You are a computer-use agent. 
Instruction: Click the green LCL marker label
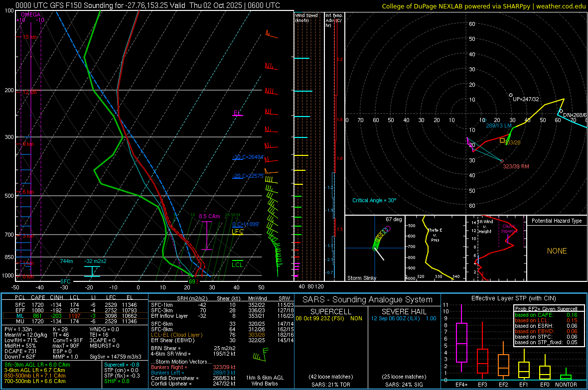[x=237, y=265]
